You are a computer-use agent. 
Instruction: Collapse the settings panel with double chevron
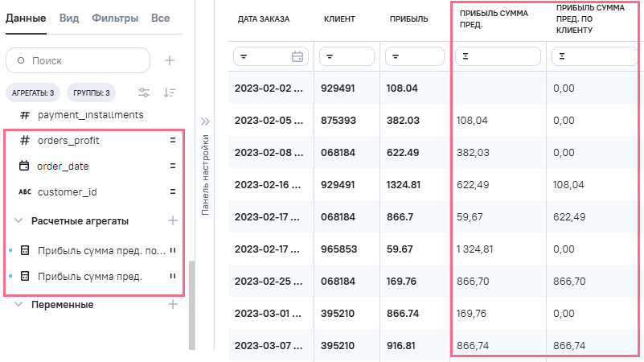tap(205, 121)
